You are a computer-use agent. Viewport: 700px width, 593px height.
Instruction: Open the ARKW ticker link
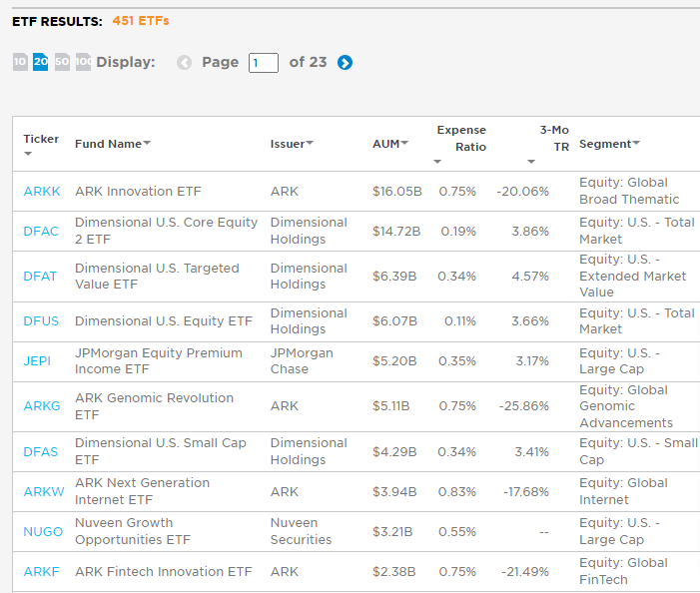pos(44,492)
